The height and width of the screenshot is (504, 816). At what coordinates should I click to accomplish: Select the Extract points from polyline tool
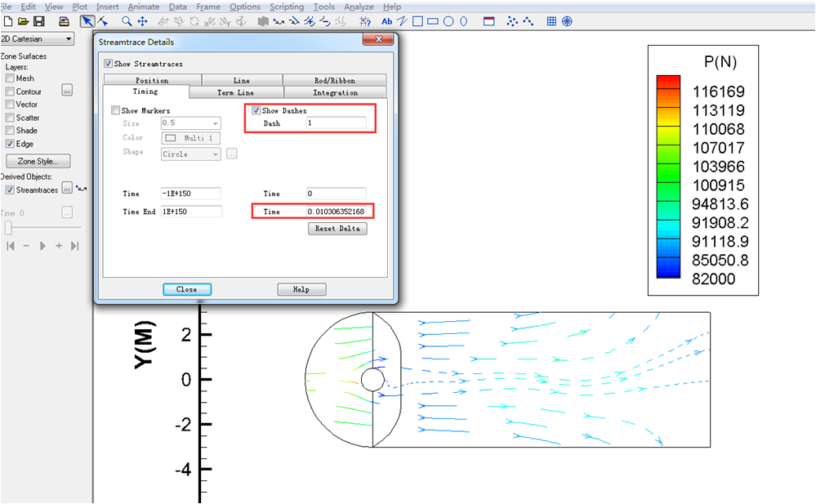528,21
